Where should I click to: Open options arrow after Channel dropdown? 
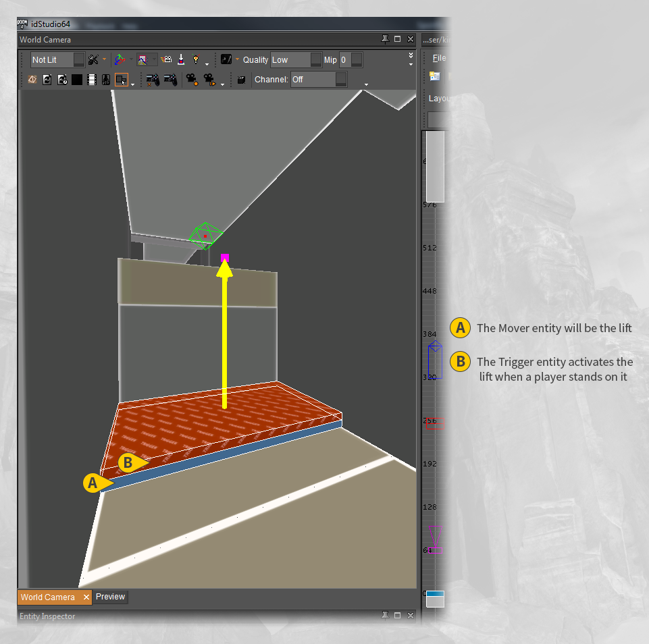coord(366,84)
